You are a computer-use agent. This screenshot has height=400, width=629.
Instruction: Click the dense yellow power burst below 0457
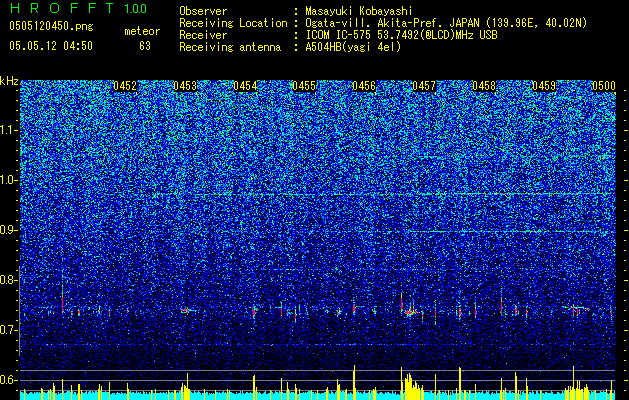coord(411,384)
